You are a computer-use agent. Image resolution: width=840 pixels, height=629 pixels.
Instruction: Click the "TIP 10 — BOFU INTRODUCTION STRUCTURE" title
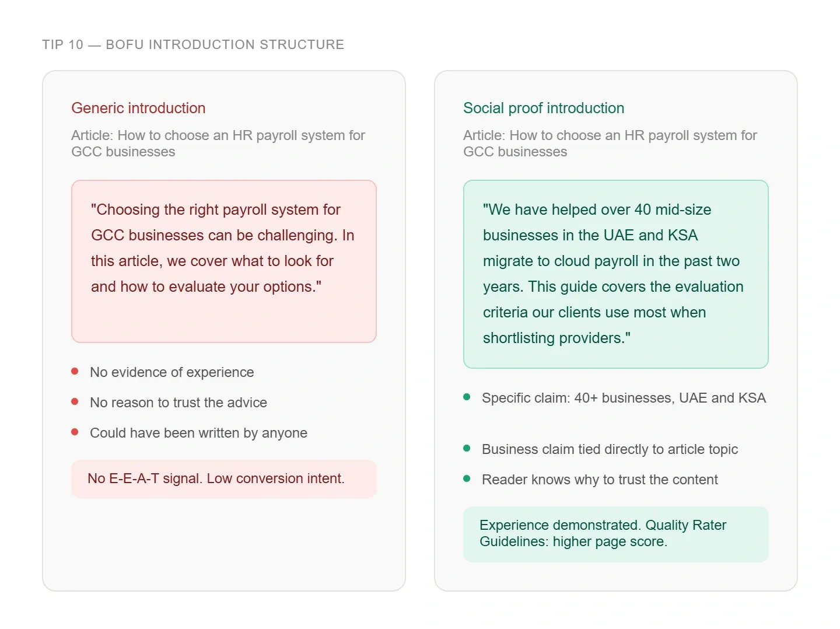tap(193, 45)
